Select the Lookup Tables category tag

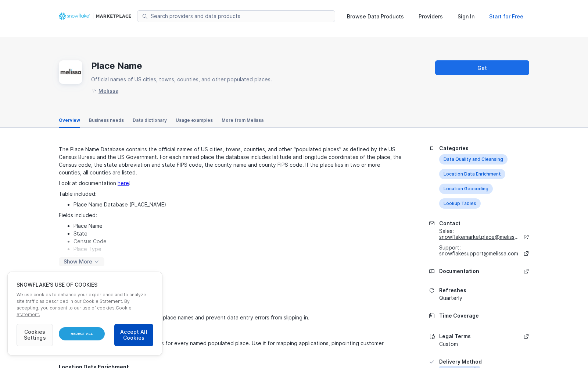[x=460, y=204]
